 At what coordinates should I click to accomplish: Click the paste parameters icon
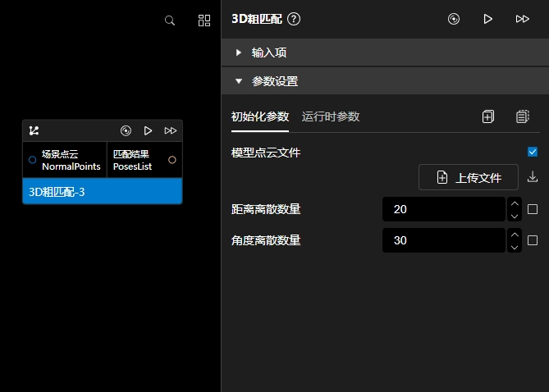[x=522, y=116]
